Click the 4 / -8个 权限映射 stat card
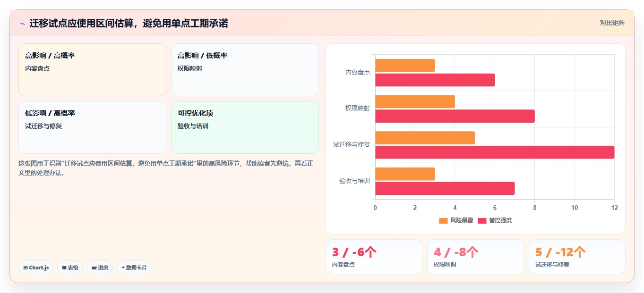Screen dimensions: 644x293 (x=475, y=257)
